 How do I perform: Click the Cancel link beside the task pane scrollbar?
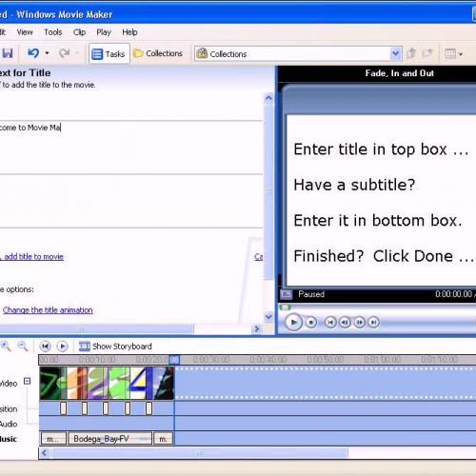[x=259, y=256]
